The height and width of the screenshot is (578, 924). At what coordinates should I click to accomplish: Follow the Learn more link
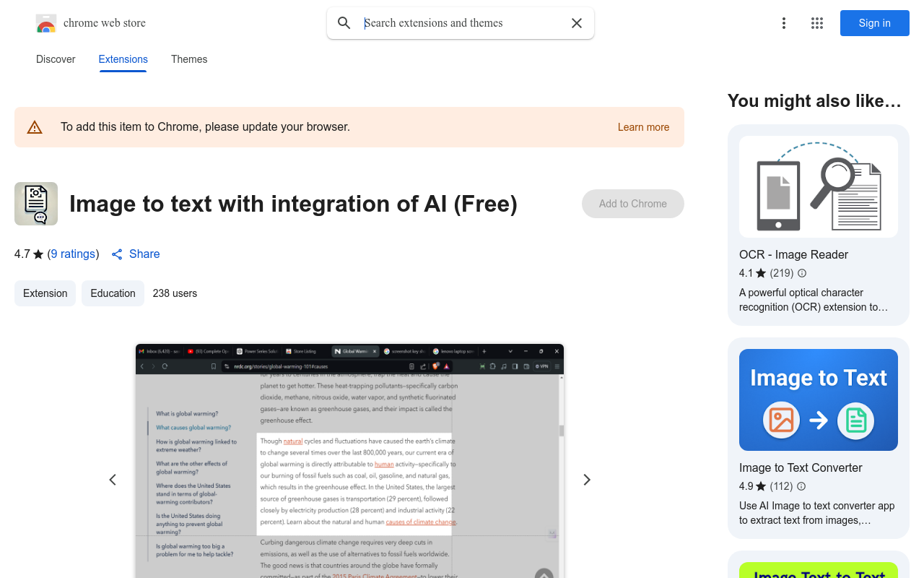click(644, 127)
